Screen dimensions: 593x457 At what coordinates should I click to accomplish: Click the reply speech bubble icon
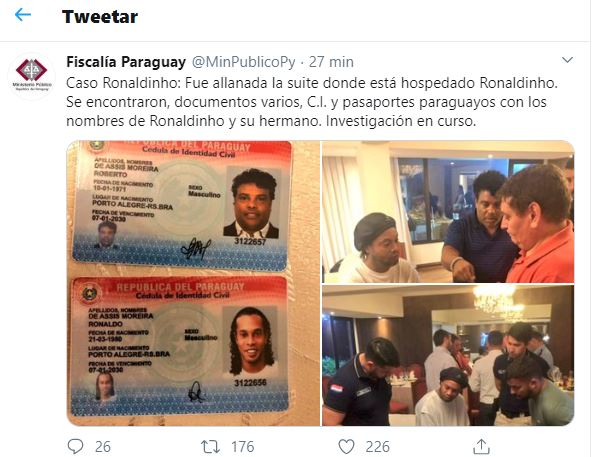[75, 446]
